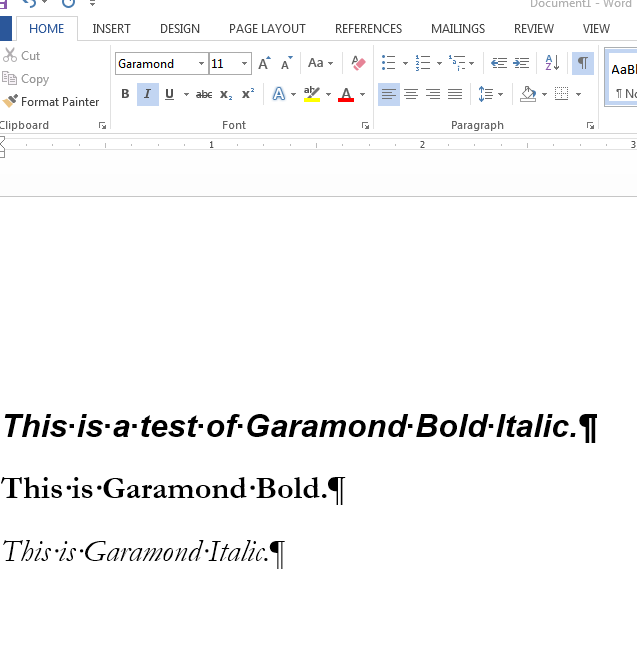Open the Change Case menu
Viewport: 637px width, 663px height.
click(x=320, y=63)
